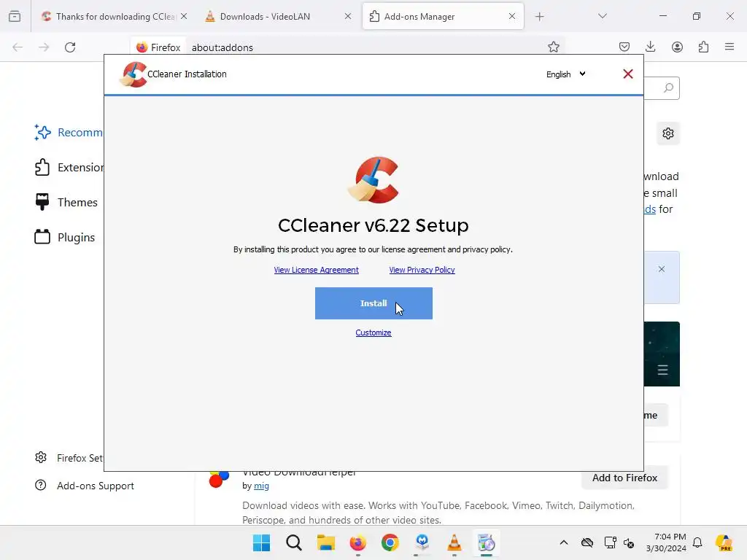Dismiss the blue notification banner

[661, 269]
